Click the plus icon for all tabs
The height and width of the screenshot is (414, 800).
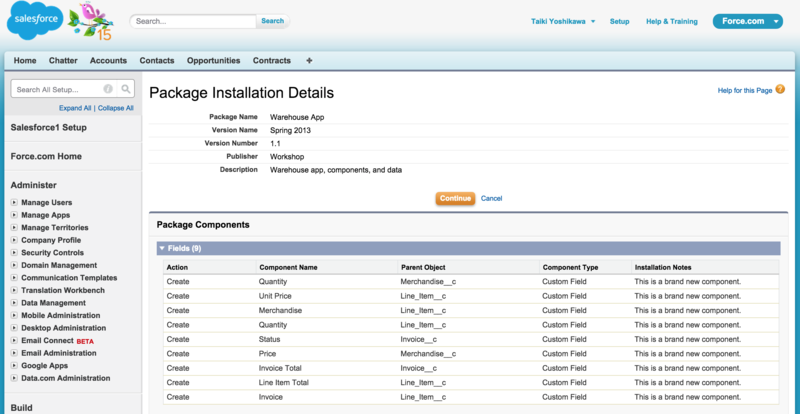(x=309, y=60)
